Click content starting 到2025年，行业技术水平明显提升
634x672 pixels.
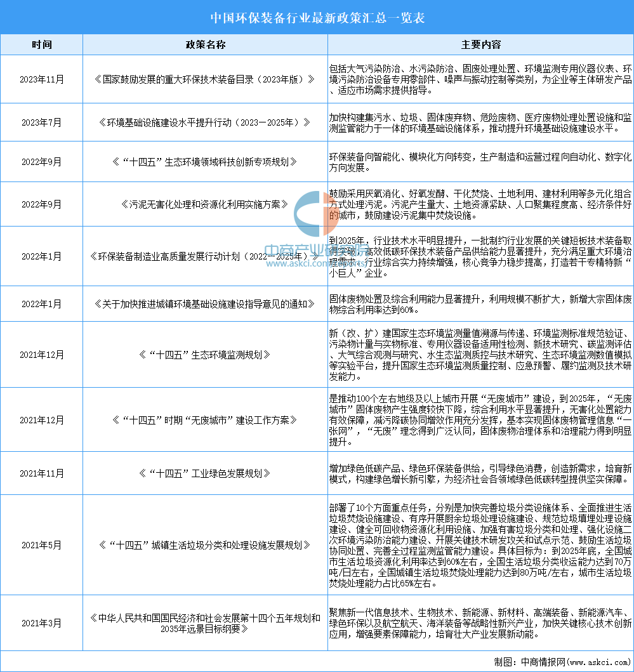(x=480, y=256)
